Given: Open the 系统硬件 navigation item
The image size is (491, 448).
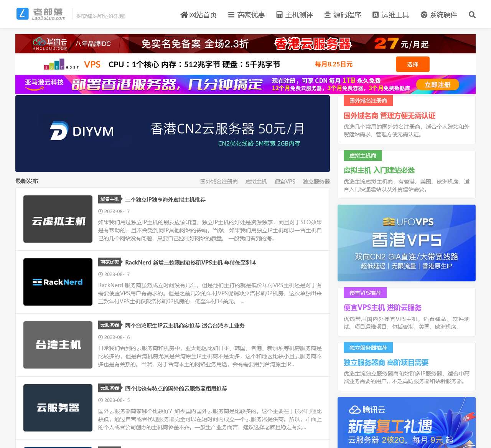Looking at the screenshot, I should tap(439, 15).
